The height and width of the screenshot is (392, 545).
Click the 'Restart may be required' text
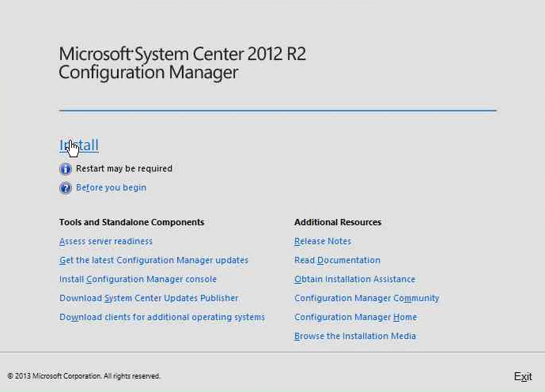(x=124, y=168)
